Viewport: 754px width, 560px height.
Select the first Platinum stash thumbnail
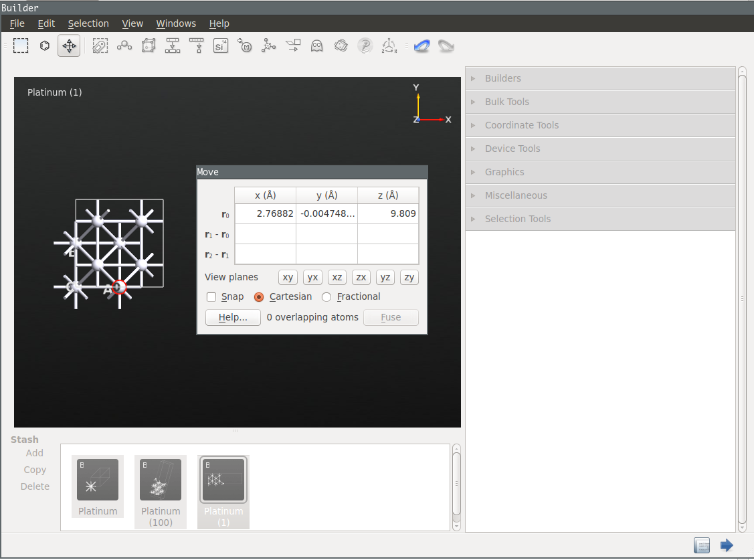(98, 486)
